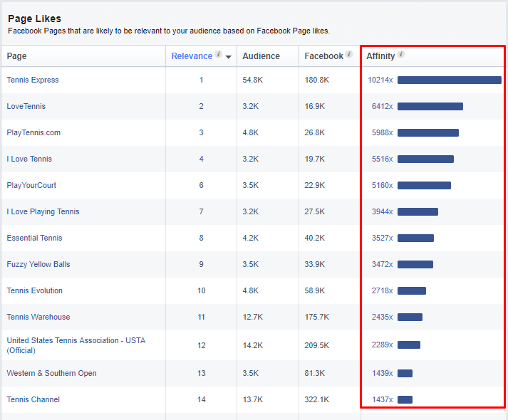This screenshot has height=420, width=508.
Task: Click the 33.9K Facebook cell
Action: (x=315, y=264)
